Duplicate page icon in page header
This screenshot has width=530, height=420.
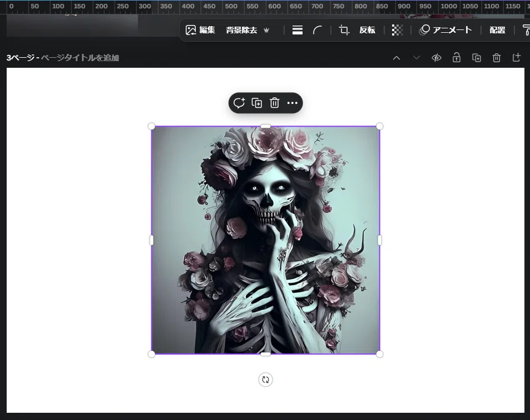477,58
